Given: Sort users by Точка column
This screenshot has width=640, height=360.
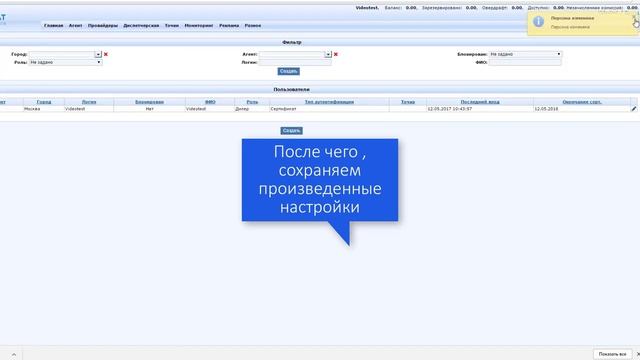Looking at the screenshot, I should click(x=408, y=102).
